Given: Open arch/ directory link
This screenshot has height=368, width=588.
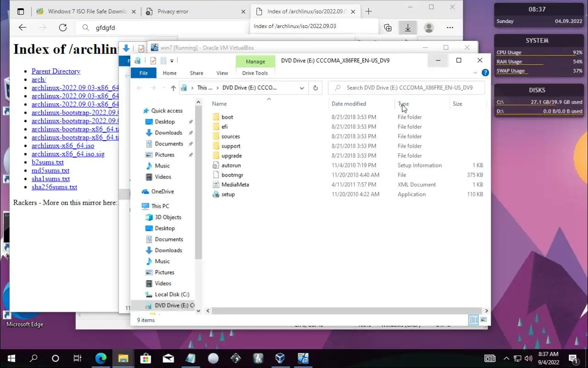Looking at the screenshot, I should [39, 80].
